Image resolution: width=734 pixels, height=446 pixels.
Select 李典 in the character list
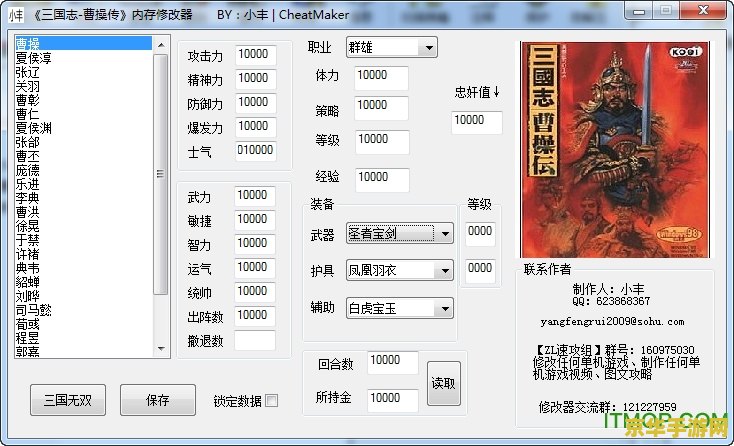point(83,198)
